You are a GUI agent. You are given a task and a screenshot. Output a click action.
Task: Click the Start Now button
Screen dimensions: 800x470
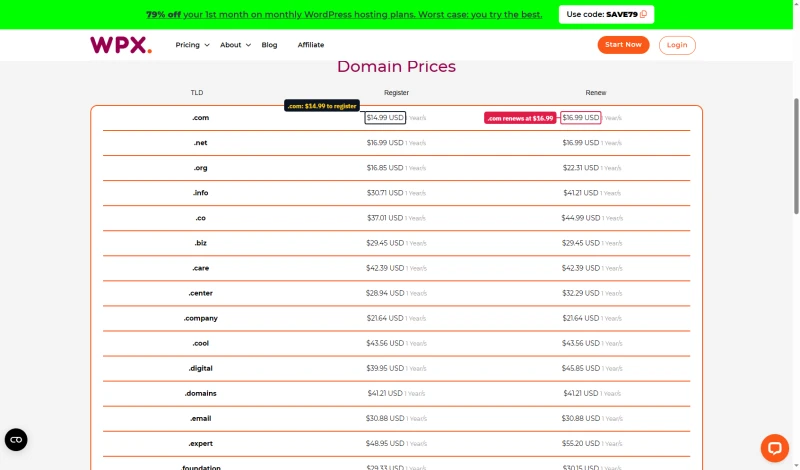pos(623,45)
